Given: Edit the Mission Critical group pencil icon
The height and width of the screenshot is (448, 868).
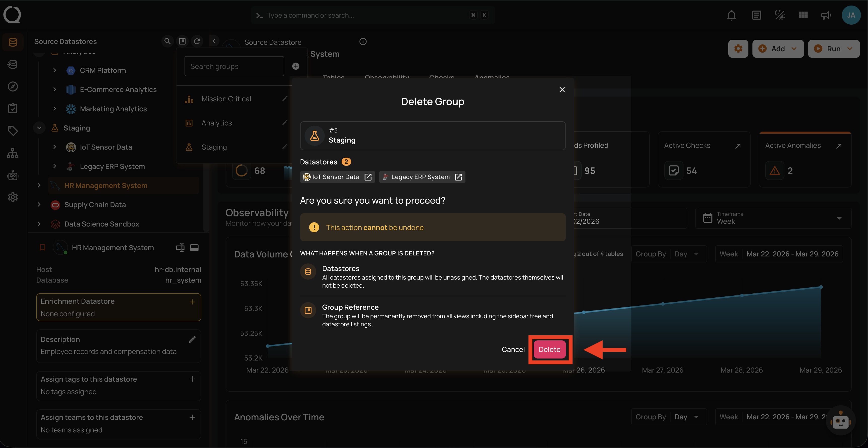Looking at the screenshot, I should point(285,99).
